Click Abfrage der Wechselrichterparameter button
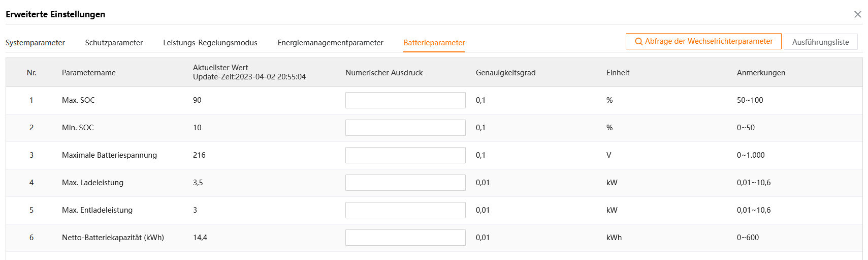The image size is (868, 260). 703,41
